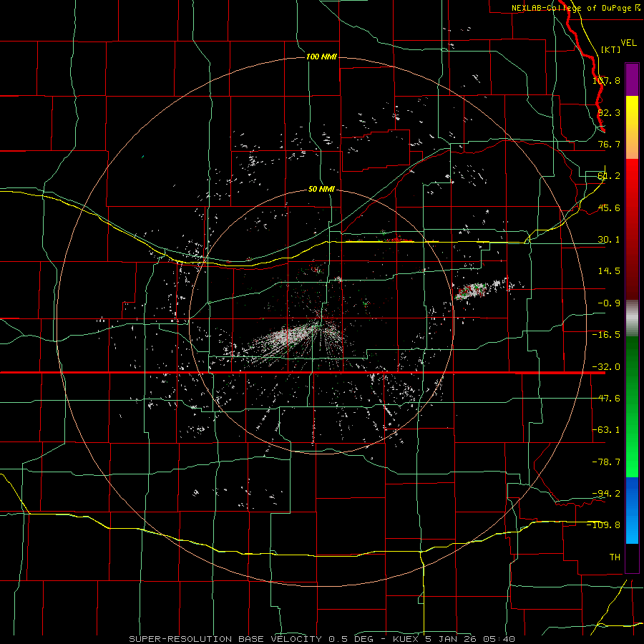Select the -63.1 velocity scale value
The width and height of the screenshot is (644, 644).
[606, 430]
